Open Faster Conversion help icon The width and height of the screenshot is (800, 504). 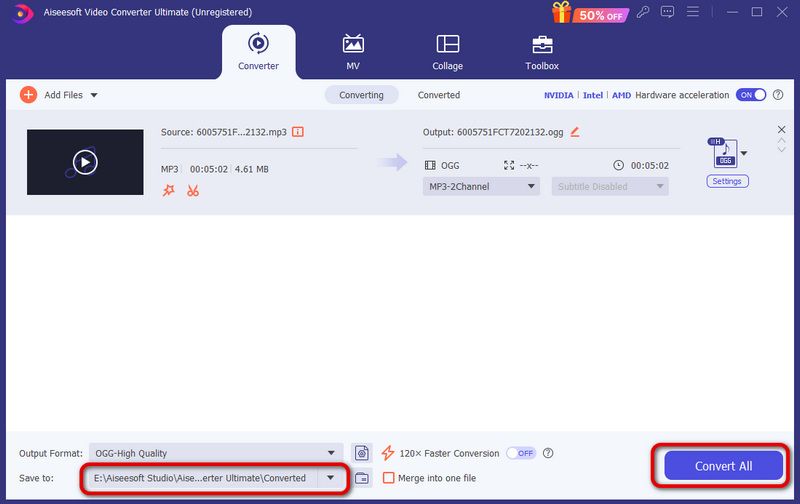[548, 453]
